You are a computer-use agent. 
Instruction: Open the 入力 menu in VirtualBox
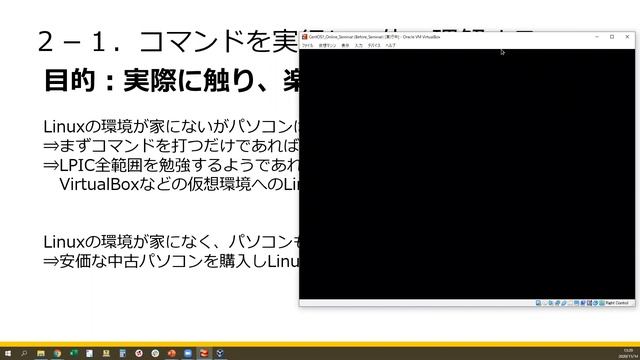point(358,45)
